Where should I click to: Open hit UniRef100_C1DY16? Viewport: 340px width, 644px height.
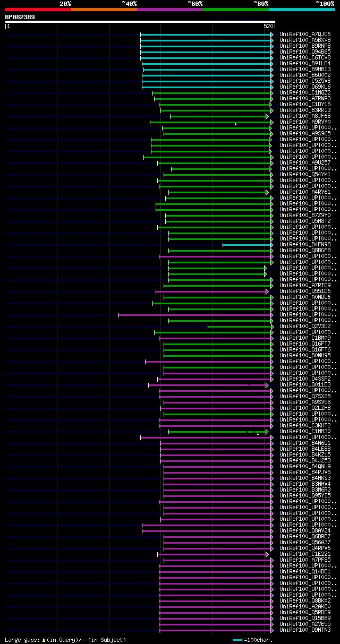[x=305, y=104]
